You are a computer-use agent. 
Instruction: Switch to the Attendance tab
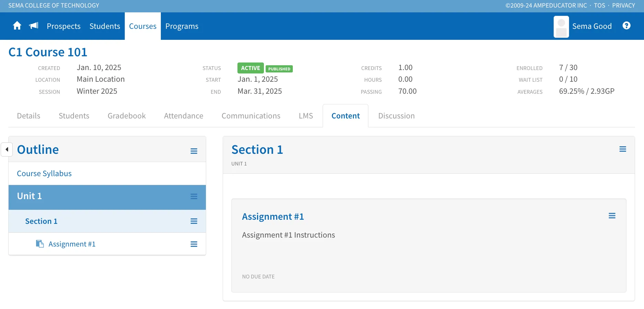tap(184, 116)
